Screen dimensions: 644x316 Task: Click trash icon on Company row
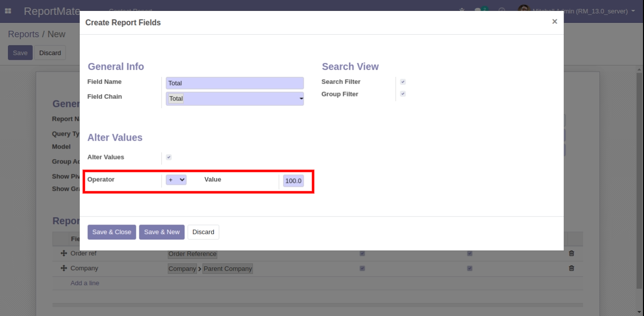click(571, 268)
